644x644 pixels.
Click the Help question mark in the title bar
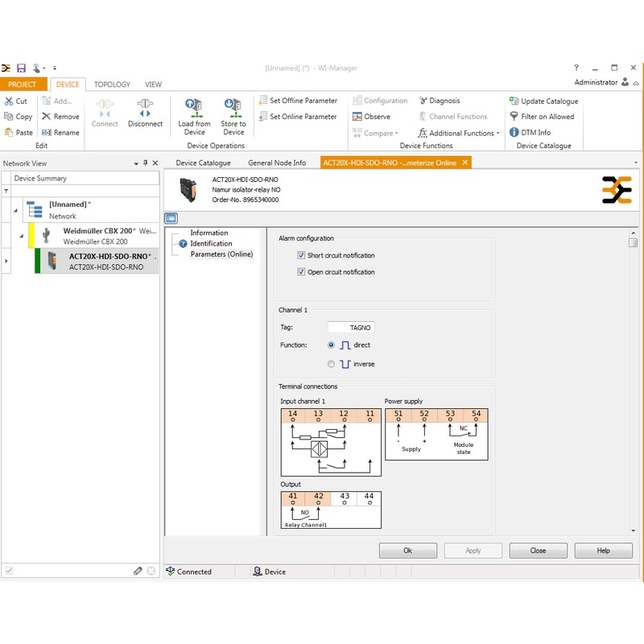coord(576,68)
